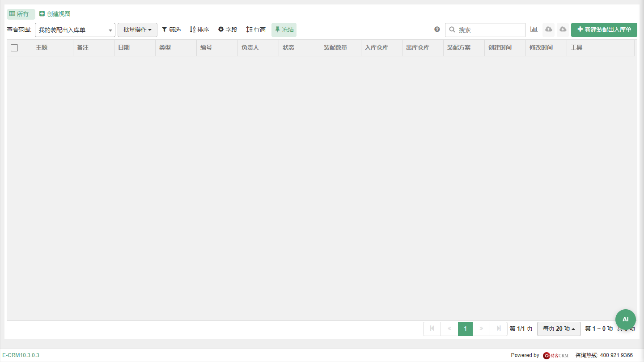The width and height of the screenshot is (644, 362).
Task: Go to next page pagination button
Action: tap(481, 328)
